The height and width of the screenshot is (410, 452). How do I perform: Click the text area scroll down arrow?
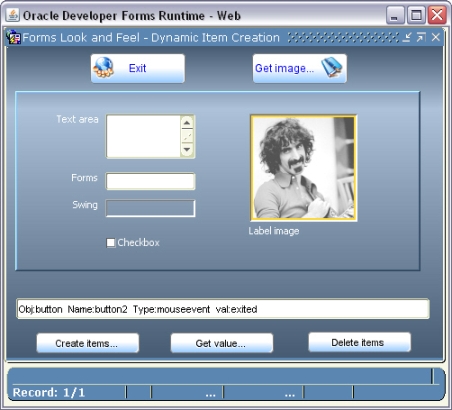[x=187, y=149]
